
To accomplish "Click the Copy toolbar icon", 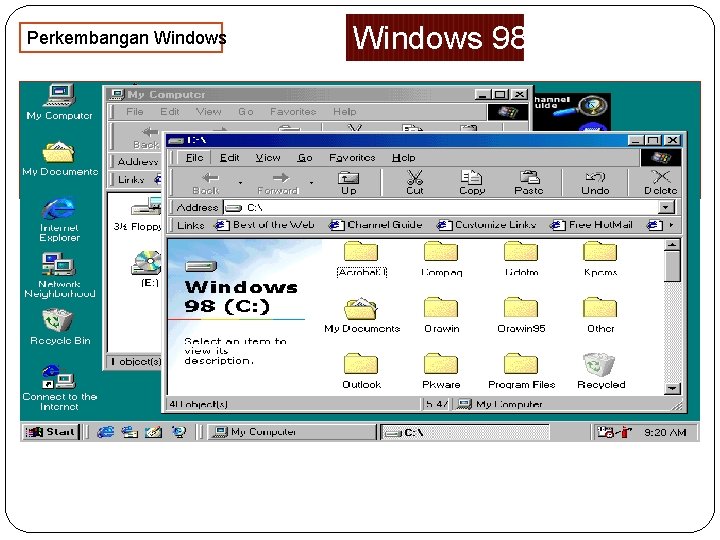I will click(472, 183).
